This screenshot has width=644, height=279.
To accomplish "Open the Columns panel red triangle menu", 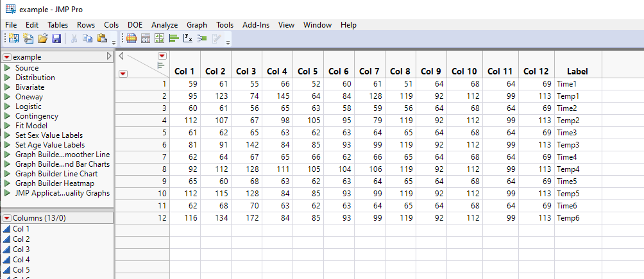I will click(7, 218).
